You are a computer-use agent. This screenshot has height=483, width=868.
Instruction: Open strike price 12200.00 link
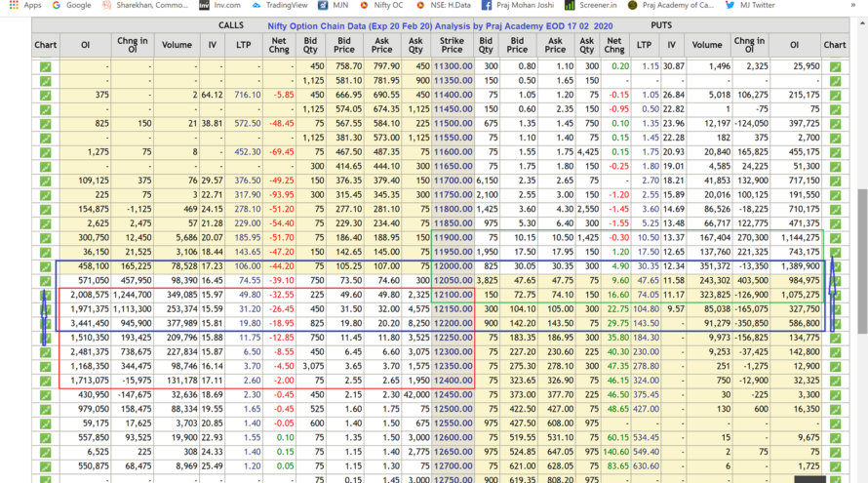coord(453,323)
